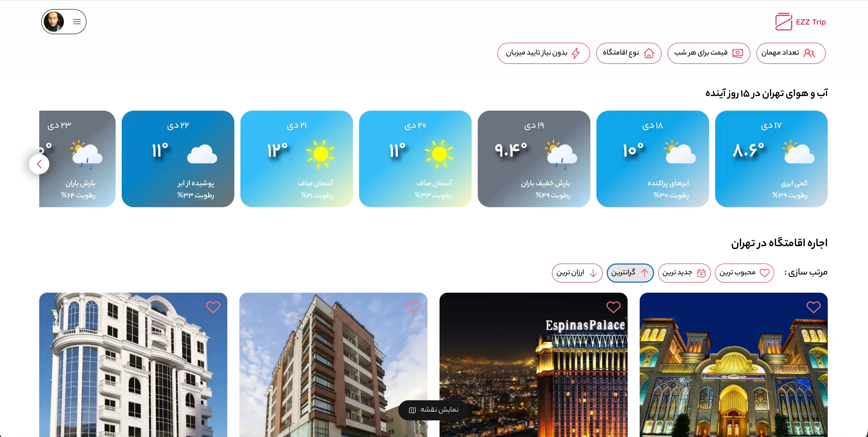Click the previous arrow on weather carousel
This screenshot has height=437, width=868.
coord(39,164)
